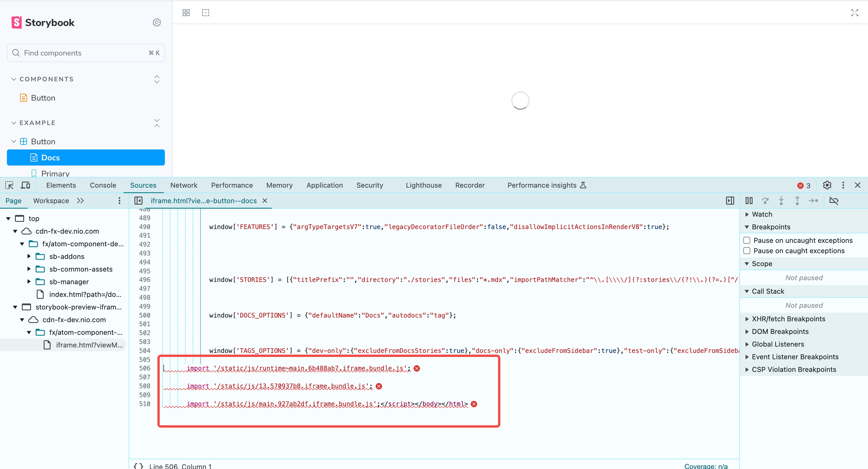868x469 pixels.
Task: Expand the sb-addons folder
Action: click(29, 256)
